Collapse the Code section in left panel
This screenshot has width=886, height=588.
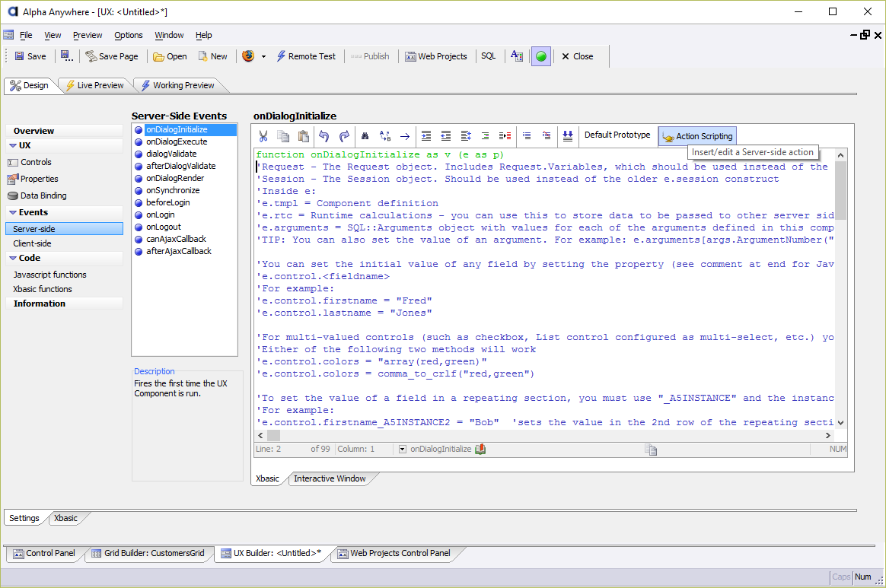pos(12,258)
